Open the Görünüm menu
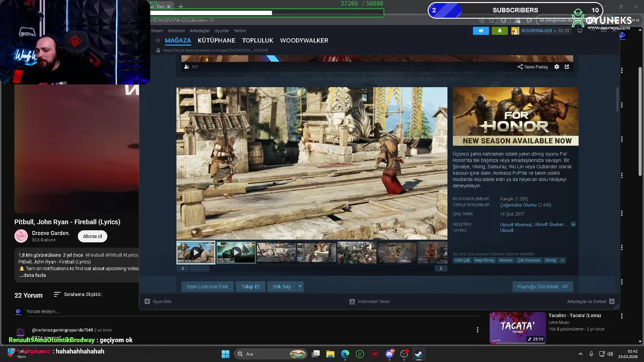Viewport: 644px width, 362px height. pos(176,31)
